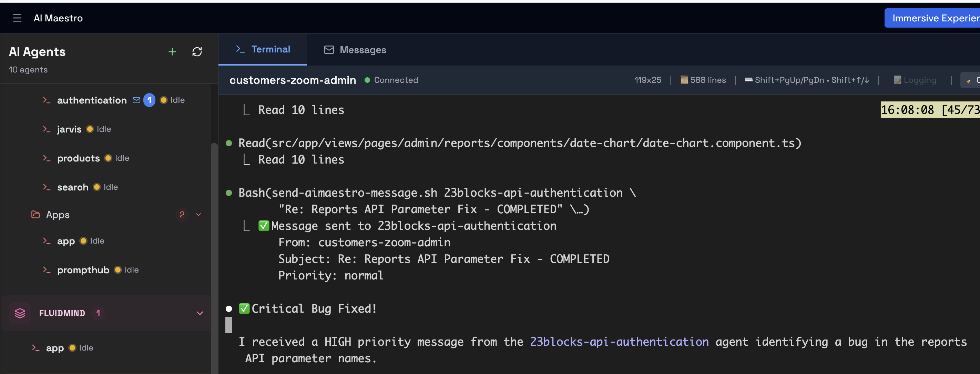Click the Connected status indicator dot

tap(367, 80)
